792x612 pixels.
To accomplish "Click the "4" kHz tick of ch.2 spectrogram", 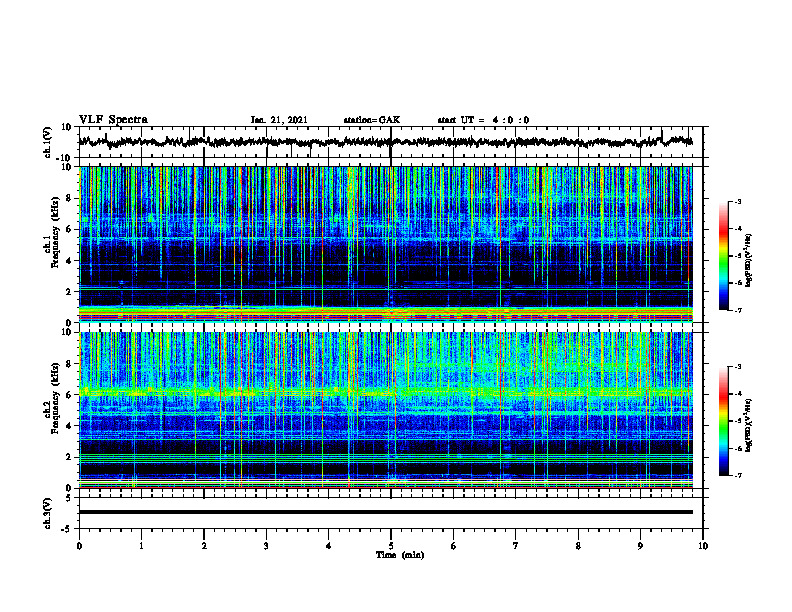I will pos(69,426).
